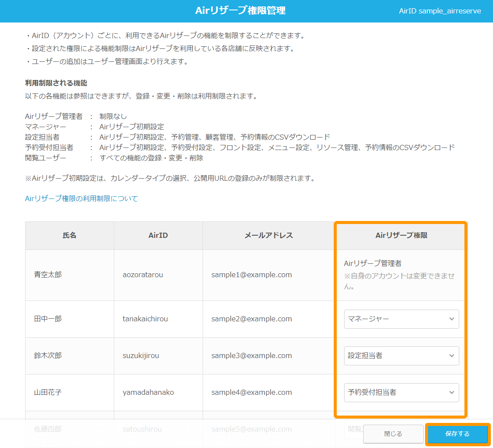Click the 保存する button

(x=457, y=434)
